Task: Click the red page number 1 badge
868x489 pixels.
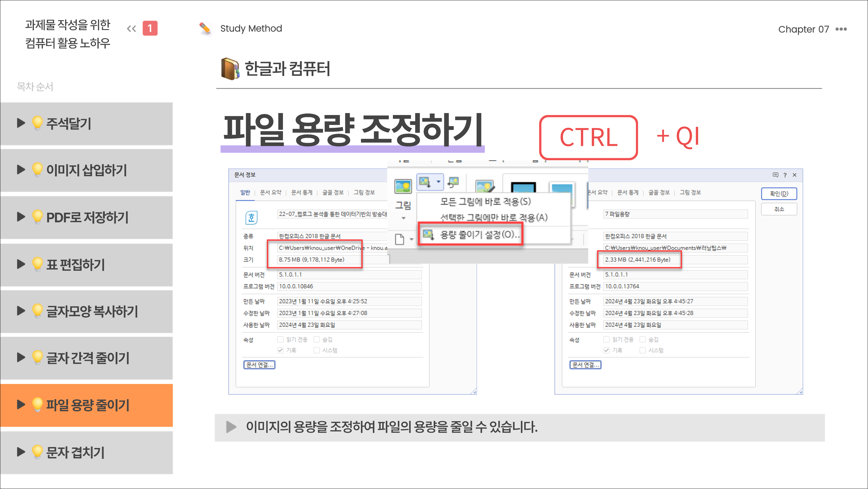Action: pyautogui.click(x=150, y=28)
